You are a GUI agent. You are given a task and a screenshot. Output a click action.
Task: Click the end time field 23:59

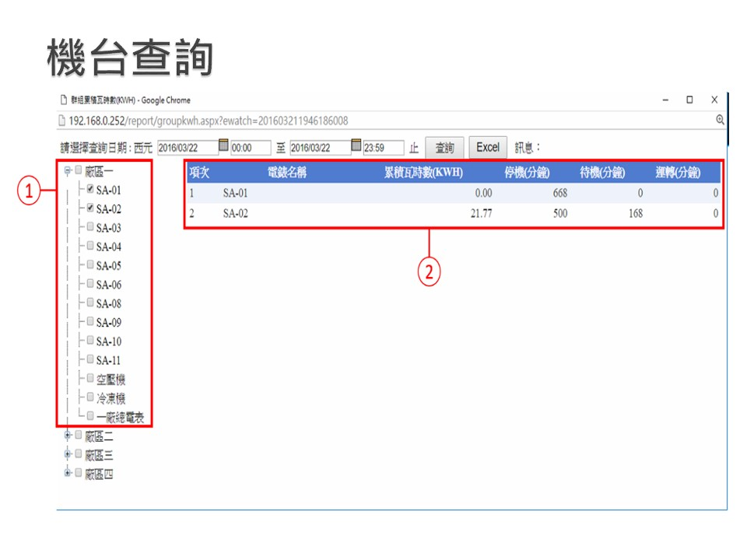click(x=383, y=148)
